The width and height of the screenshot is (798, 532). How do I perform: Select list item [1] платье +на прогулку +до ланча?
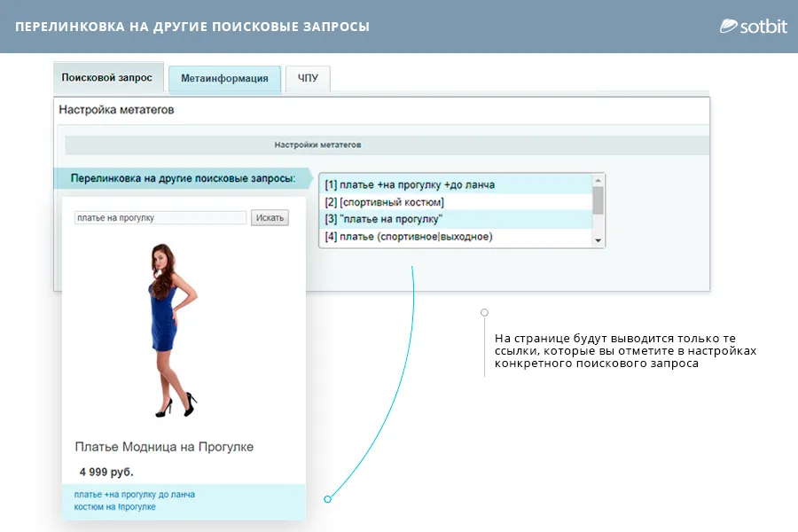(456, 184)
